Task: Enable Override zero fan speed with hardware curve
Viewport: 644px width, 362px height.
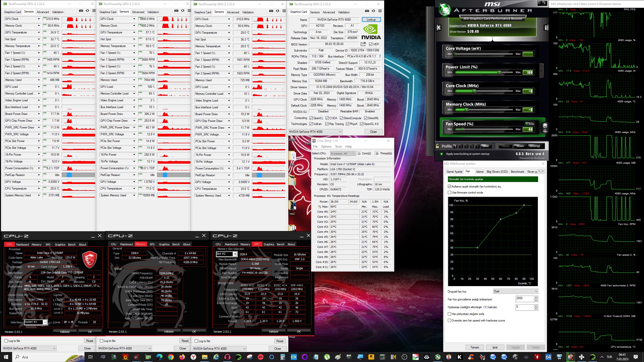Action: pyautogui.click(x=449, y=321)
